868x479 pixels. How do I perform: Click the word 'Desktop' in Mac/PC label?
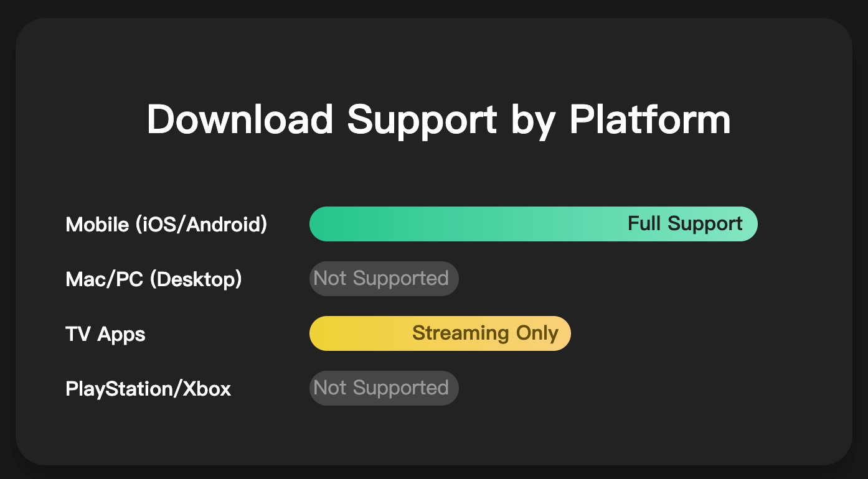(x=196, y=279)
